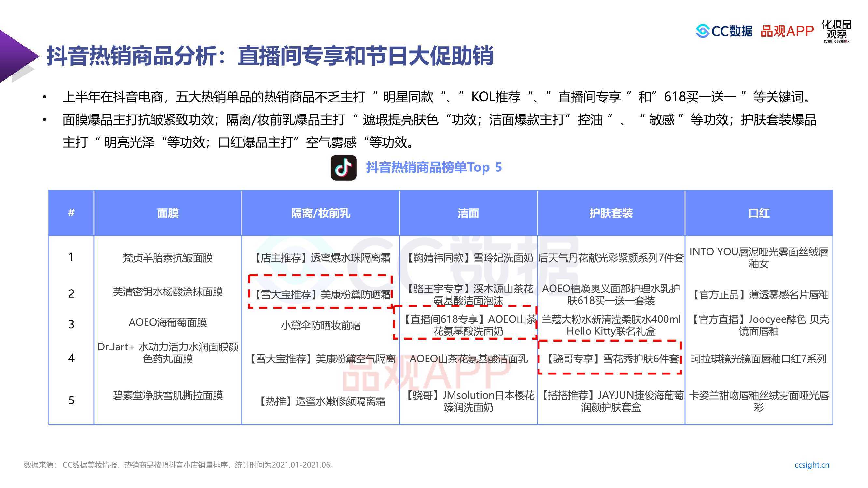868x488 pixels.
Task: Select cell Dr.Jart+ 水动力活力水润面膜
Action: (x=168, y=353)
